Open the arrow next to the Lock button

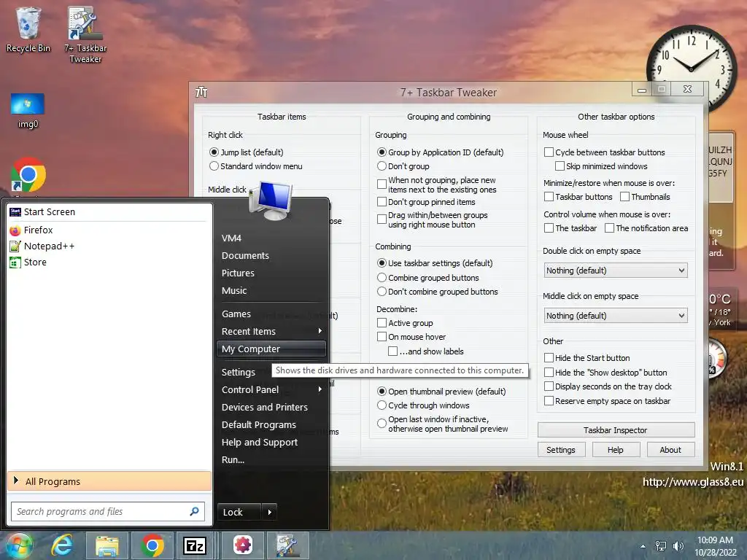pos(270,512)
